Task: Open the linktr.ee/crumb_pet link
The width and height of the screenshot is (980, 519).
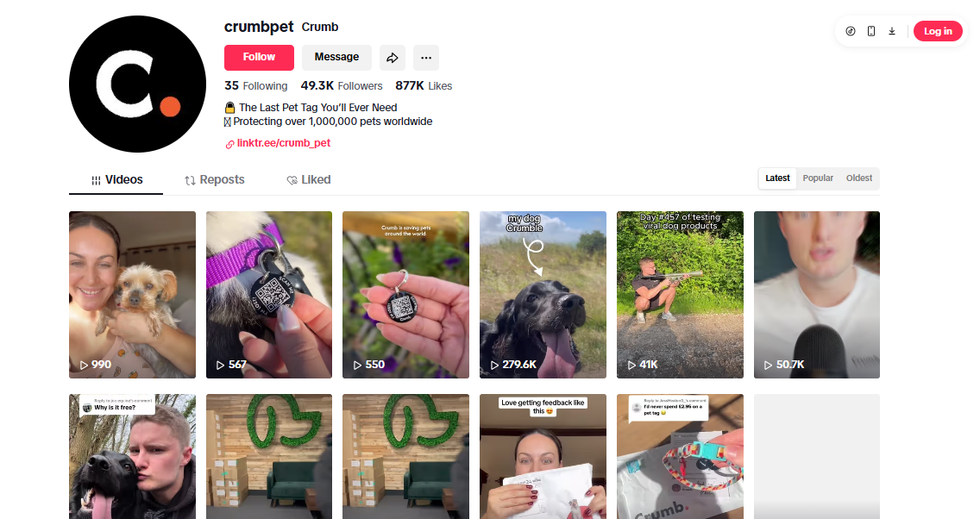Action: (283, 143)
